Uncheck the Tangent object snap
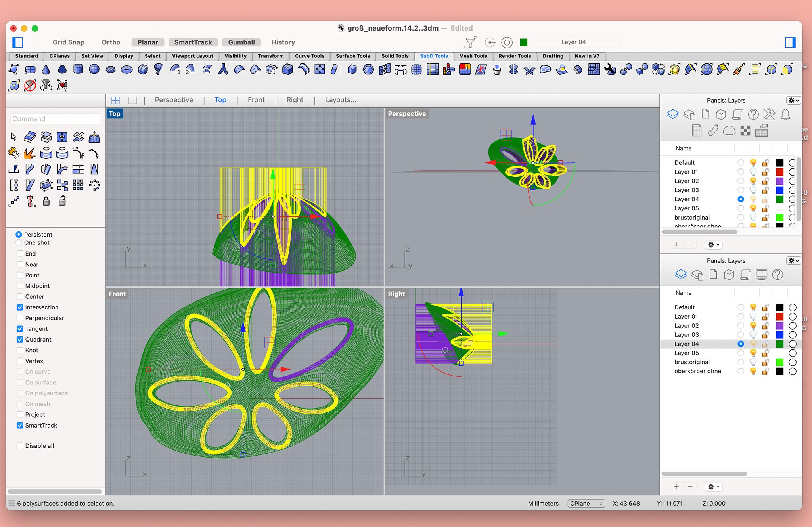Image resolution: width=812 pixels, height=527 pixels. coord(20,328)
